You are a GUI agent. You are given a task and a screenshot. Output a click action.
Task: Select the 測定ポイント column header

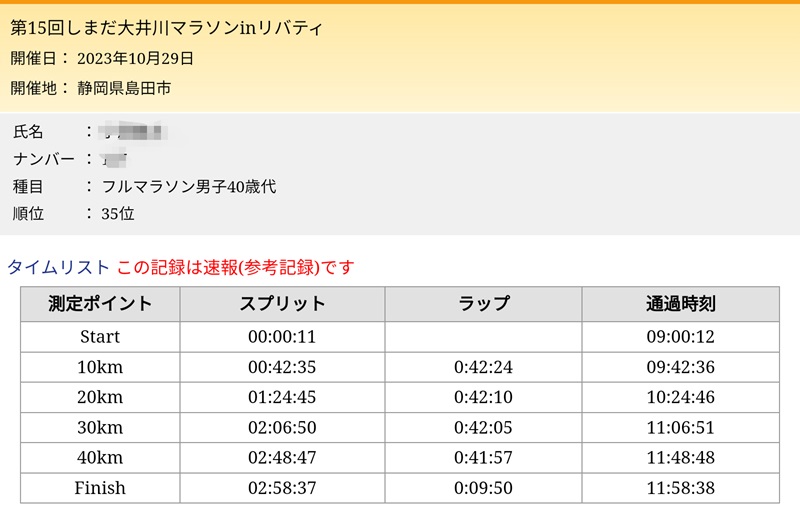[x=100, y=304]
